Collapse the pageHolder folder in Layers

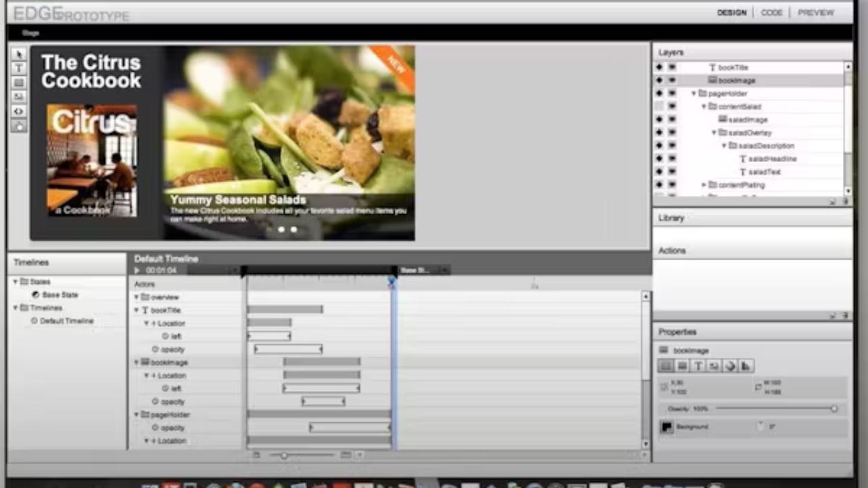click(694, 94)
